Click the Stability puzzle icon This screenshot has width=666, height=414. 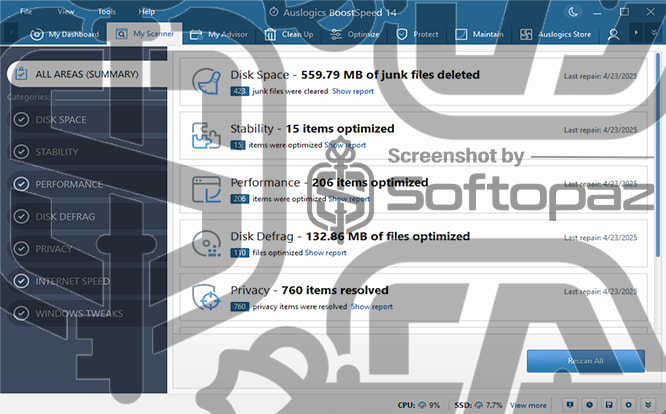(x=206, y=135)
